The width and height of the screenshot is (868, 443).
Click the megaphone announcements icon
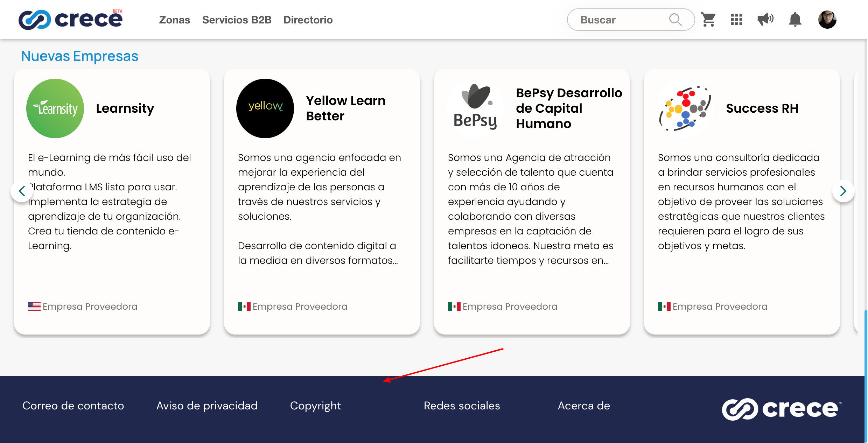(x=765, y=20)
